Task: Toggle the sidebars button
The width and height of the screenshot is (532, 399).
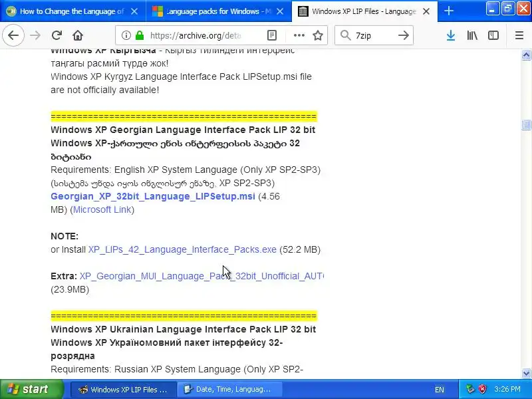Action: pyautogui.click(x=493, y=35)
